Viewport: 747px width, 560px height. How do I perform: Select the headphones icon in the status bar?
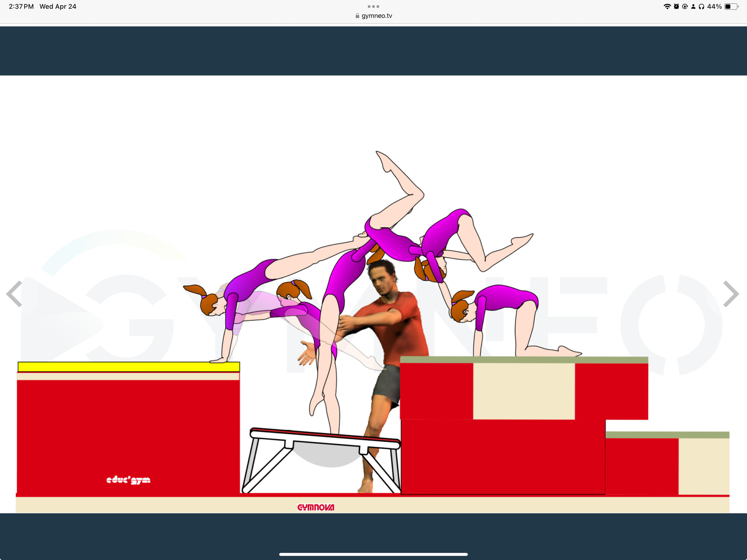(x=702, y=6)
